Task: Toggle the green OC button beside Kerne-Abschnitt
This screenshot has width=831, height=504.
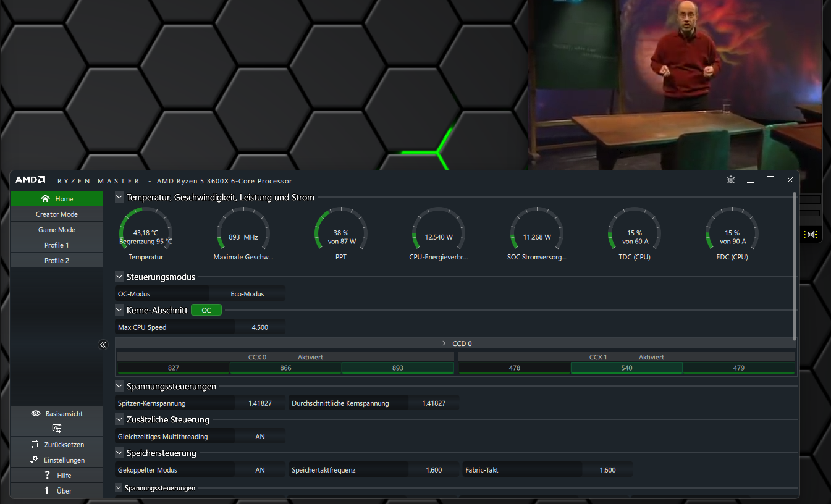Action: point(206,310)
